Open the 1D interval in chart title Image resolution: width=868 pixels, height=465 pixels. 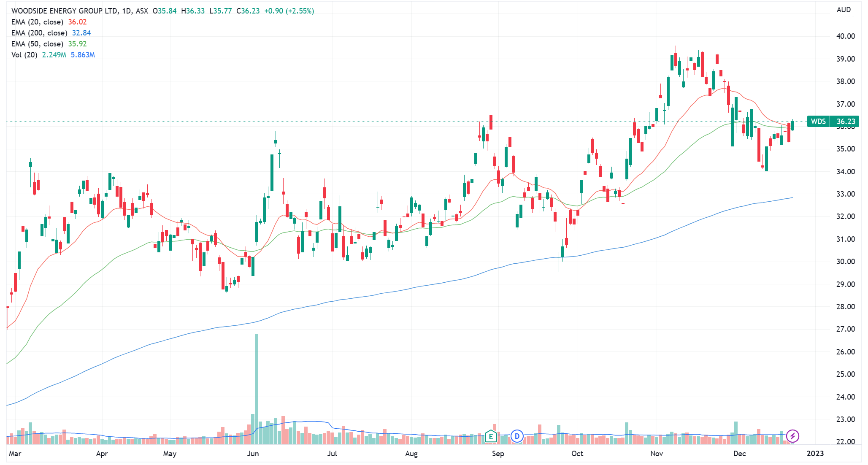pyautogui.click(x=127, y=11)
